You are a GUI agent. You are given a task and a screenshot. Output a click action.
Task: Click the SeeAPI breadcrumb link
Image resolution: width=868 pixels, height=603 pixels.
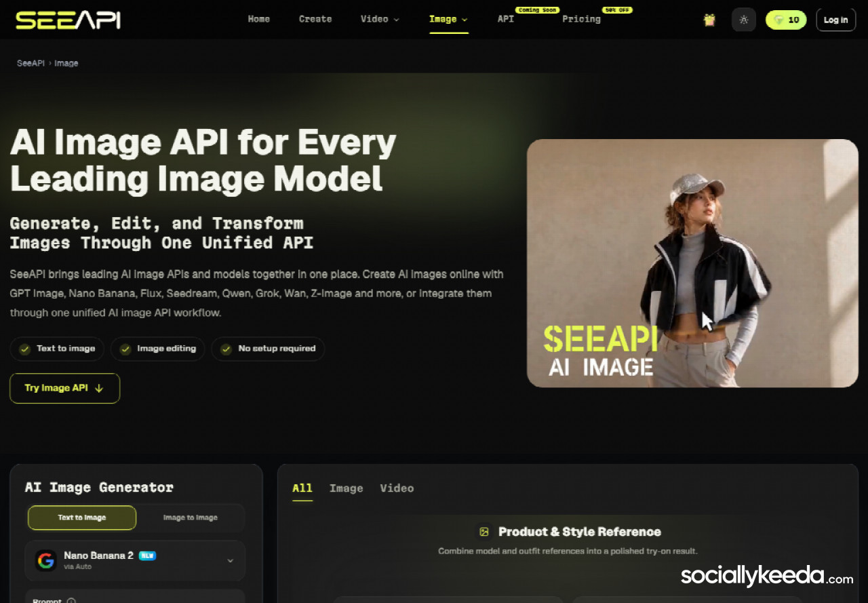(31, 63)
